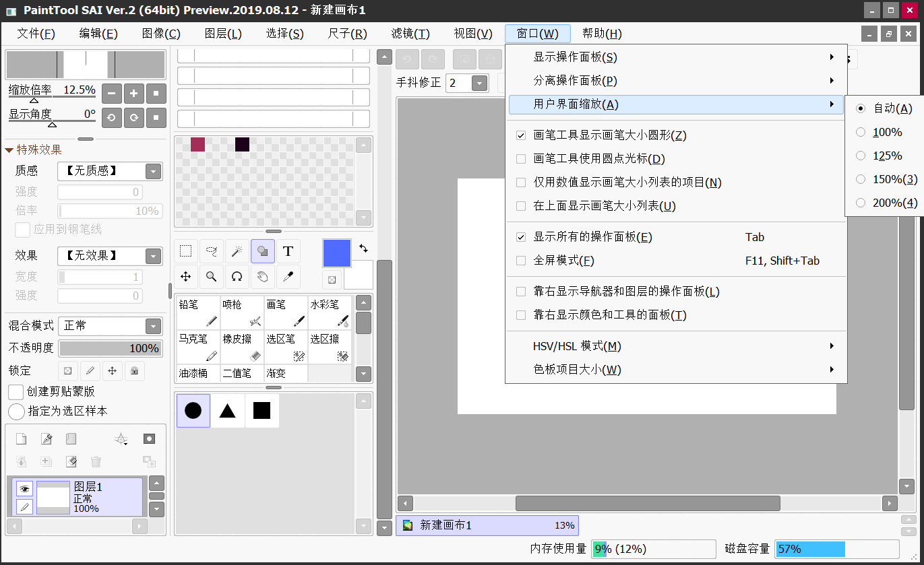Pick the crimson swatch in palette
Image resolution: width=924 pixels, height=565 pixels.
[x=197, y=144]
